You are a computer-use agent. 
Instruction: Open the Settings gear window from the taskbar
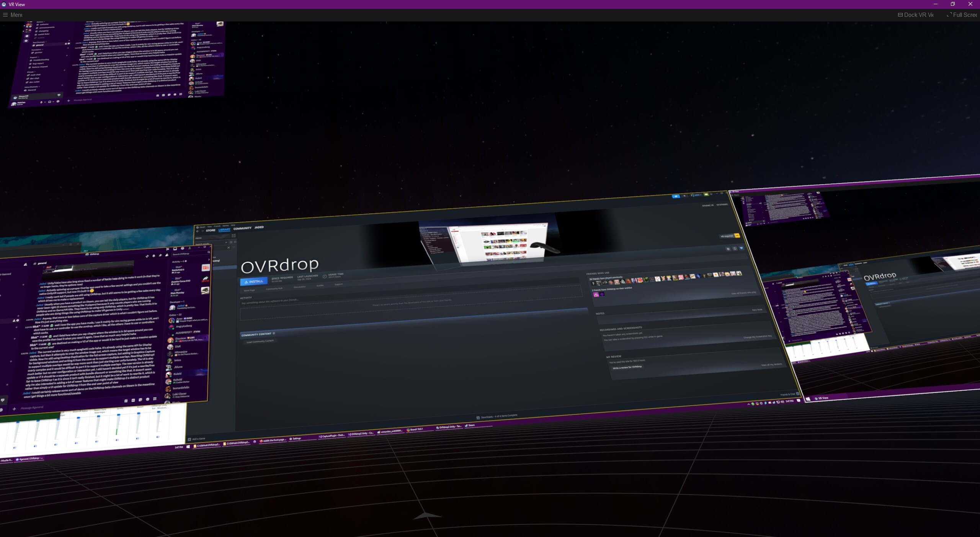click(x=296, y=439)
